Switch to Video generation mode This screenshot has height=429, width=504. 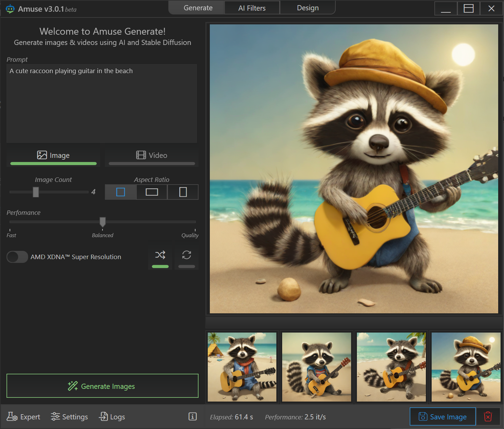pos(152,155)
